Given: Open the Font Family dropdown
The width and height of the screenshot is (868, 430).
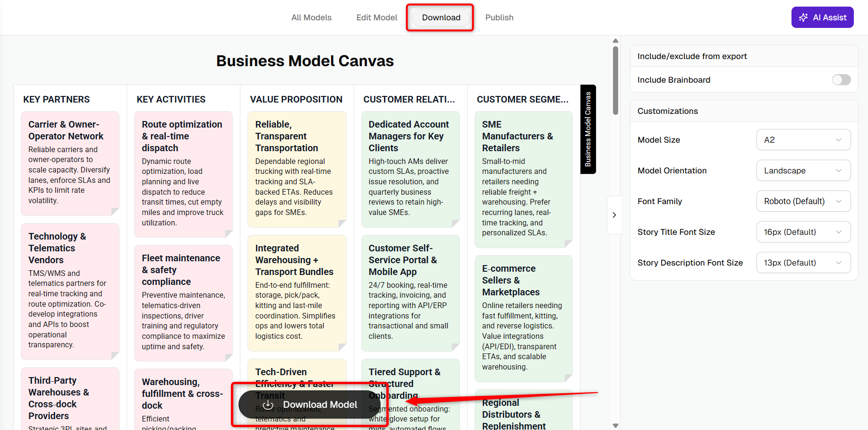Looking at the screenshot, I should [x=803, y=201].
